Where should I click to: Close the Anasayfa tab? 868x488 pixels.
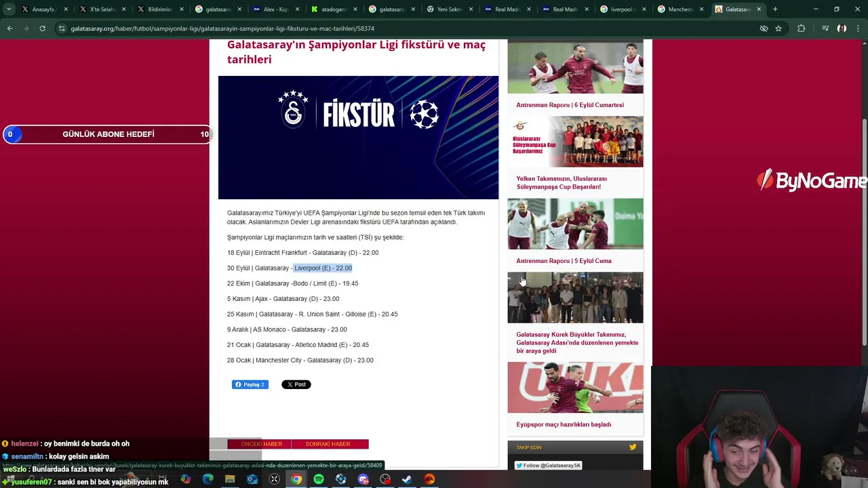coord(66,9)
